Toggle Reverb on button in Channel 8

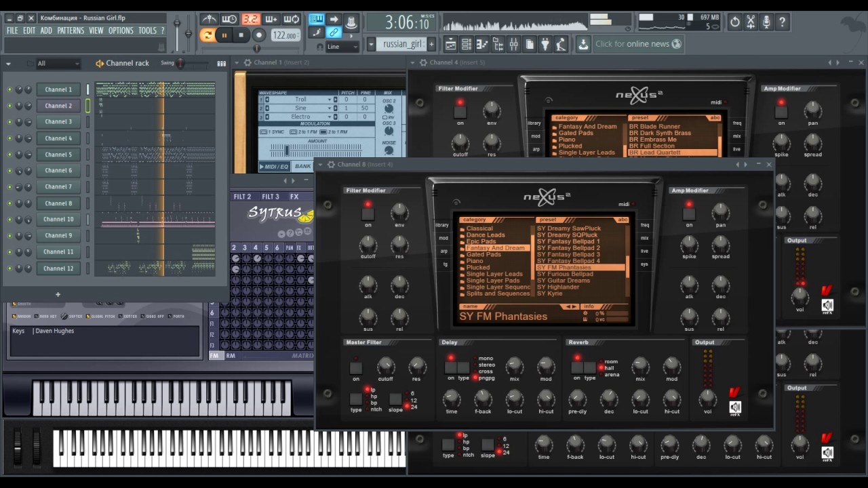pyautogui.click(x=577, y=367)
